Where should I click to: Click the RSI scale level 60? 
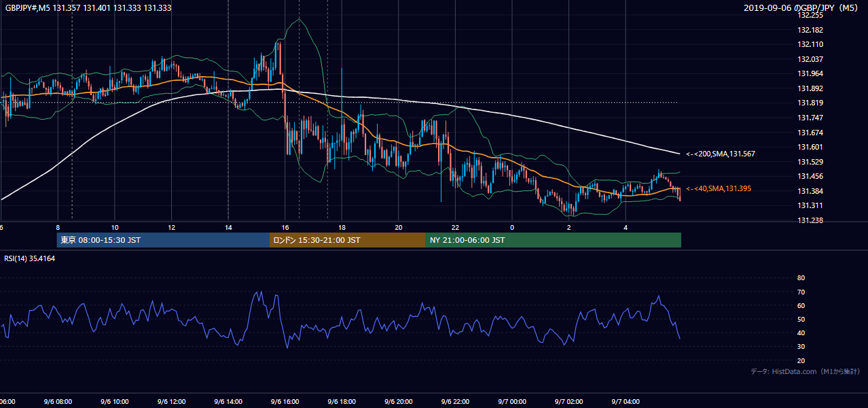point(801,305)
